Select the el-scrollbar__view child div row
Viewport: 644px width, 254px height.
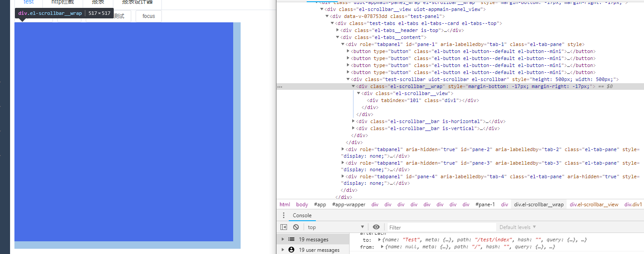point(407,93)
